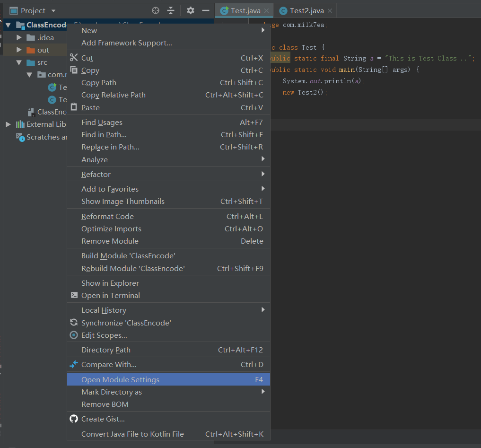
Task: Choose Rebuild Module 'ClassEncode'
Action: point(133,268)
